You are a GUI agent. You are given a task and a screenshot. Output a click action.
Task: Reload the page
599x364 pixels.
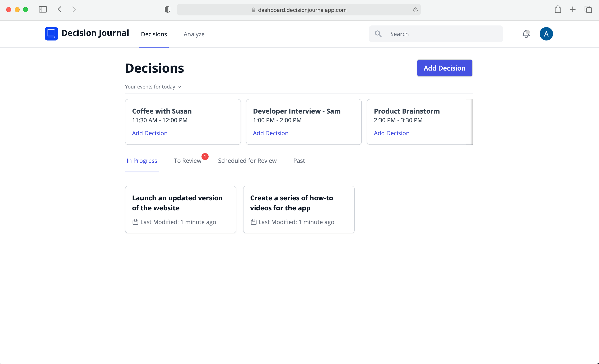415,10
